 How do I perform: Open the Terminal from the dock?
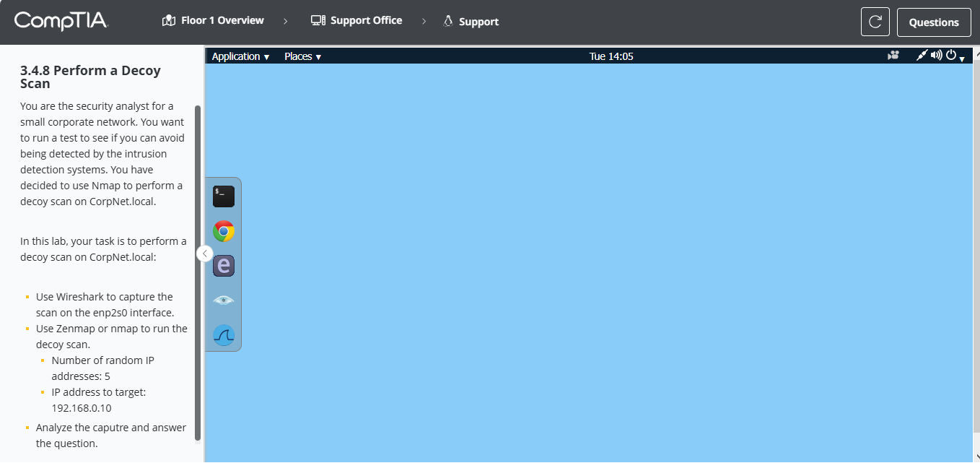tap(223, 195)
